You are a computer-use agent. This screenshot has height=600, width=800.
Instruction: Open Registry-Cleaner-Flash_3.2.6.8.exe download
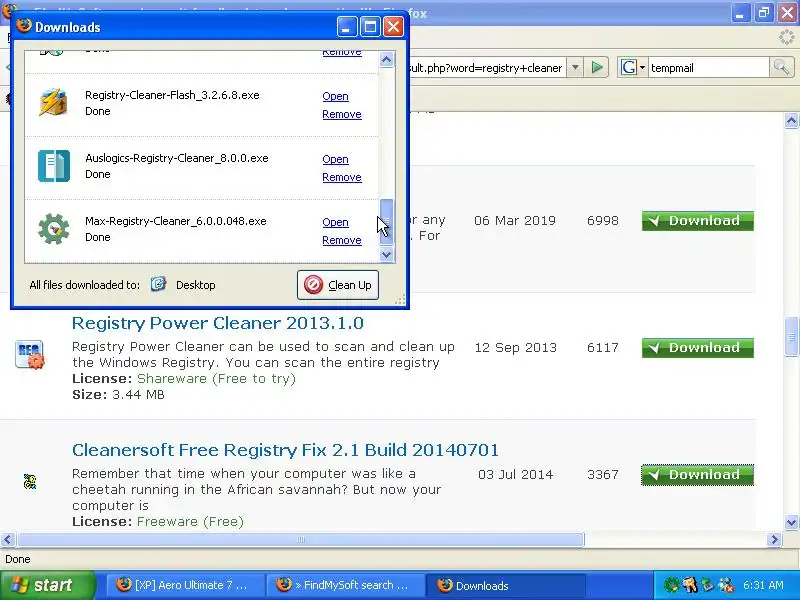335,96
